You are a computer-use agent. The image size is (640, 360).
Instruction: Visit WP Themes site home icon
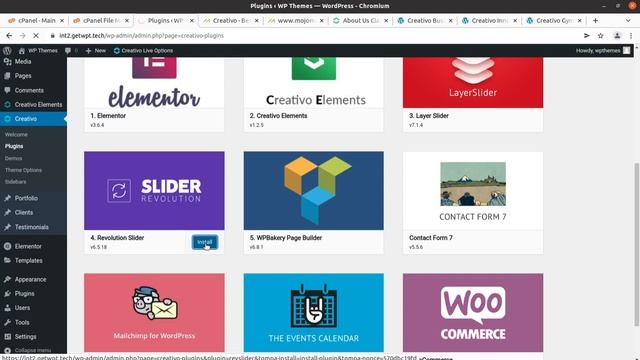[x=22, y=51]
